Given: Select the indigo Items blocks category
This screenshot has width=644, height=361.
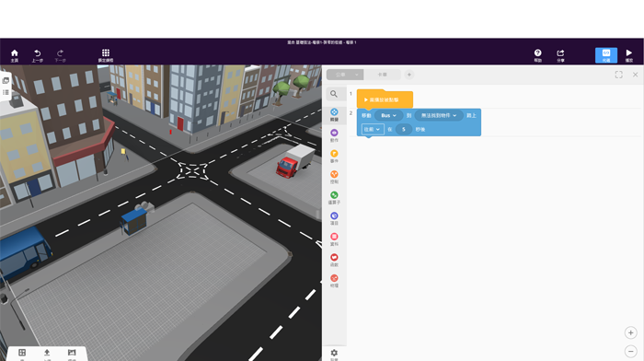Looking at the screenshot, I should (334, 219).
